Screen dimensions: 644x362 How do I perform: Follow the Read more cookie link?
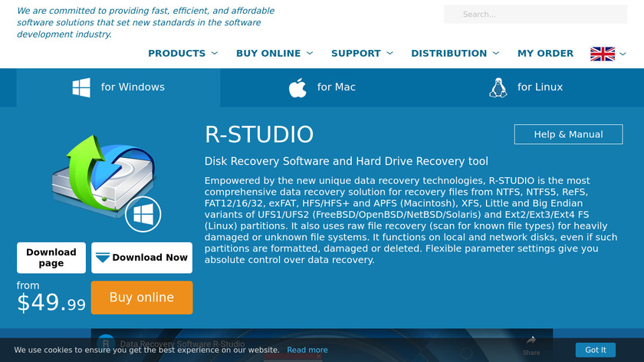pos(307,350)
